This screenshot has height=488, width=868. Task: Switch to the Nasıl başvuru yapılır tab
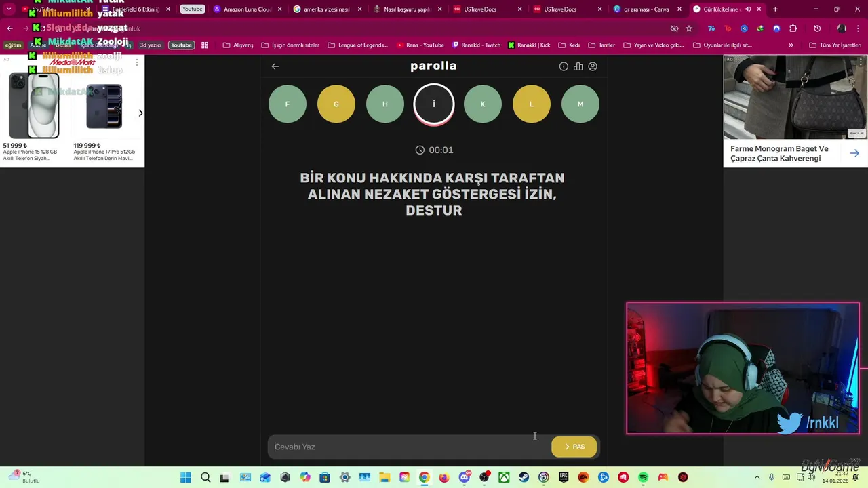[x=407, y=9]
